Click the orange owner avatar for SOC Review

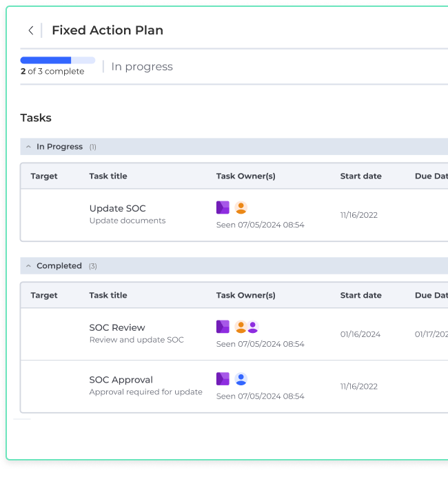coord(241,327)
